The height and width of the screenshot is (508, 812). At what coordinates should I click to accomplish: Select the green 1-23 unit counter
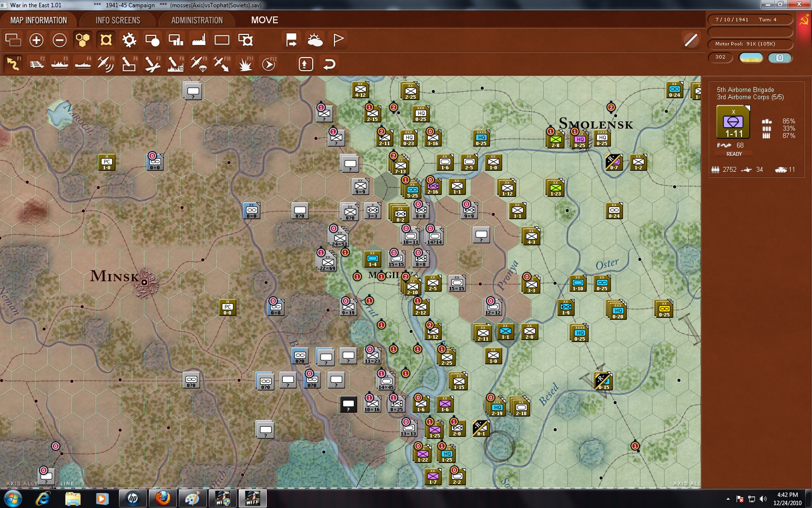point(555,188)
